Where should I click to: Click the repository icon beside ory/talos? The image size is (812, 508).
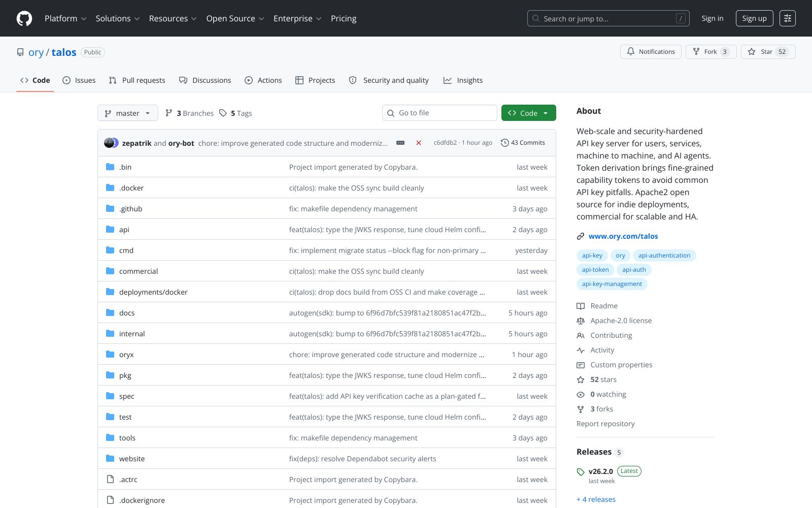[20, 52]
